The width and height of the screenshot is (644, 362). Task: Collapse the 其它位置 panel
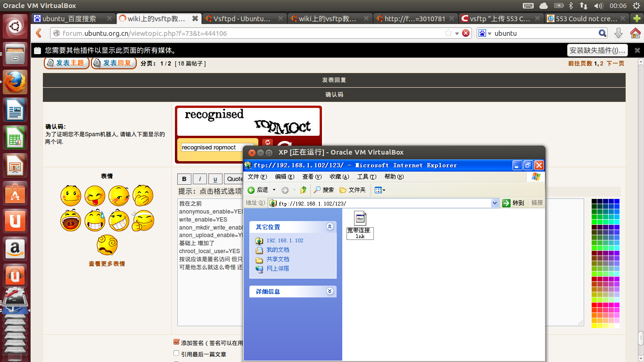pos(330,227)
